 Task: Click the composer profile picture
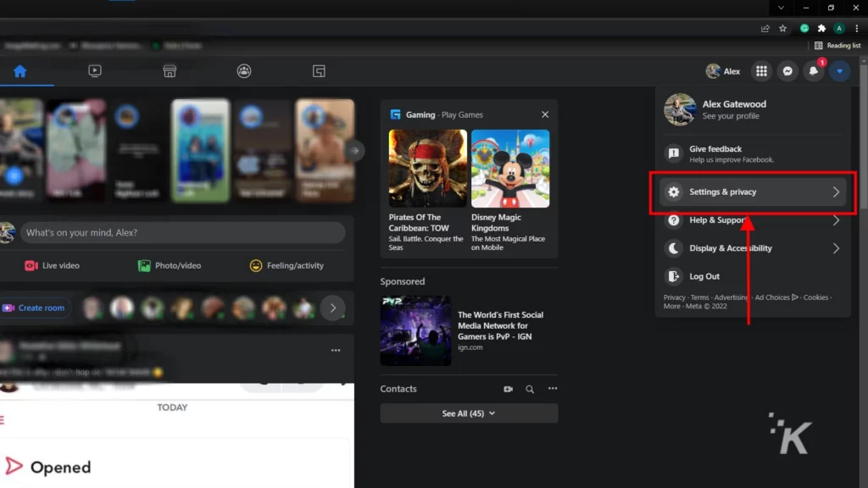pyautogui.click(x=7, y=232)
